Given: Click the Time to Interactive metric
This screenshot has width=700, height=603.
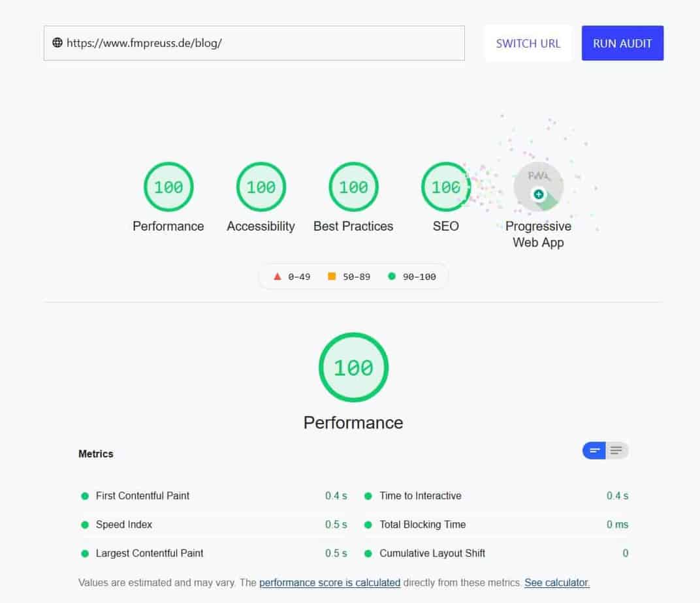Looking at the screenshot, I should pos(496,496).
